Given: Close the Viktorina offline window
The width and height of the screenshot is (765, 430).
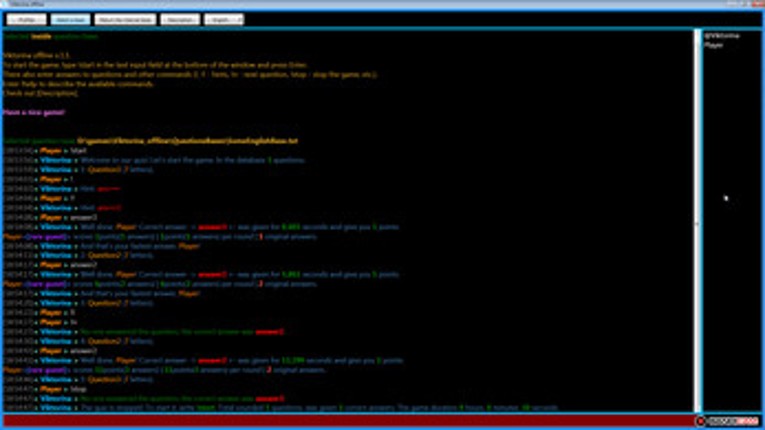Looking at the screenshot, I should click(x=757, y=4).
